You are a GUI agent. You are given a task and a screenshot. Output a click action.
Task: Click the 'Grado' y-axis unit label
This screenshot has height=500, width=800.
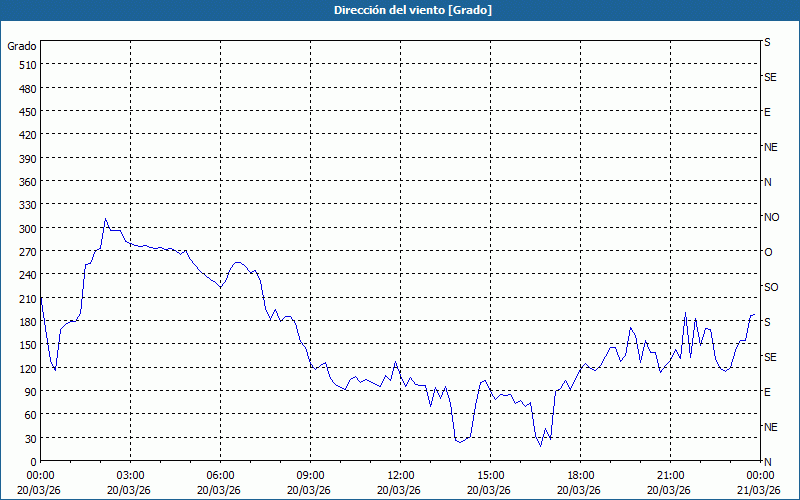22,46
